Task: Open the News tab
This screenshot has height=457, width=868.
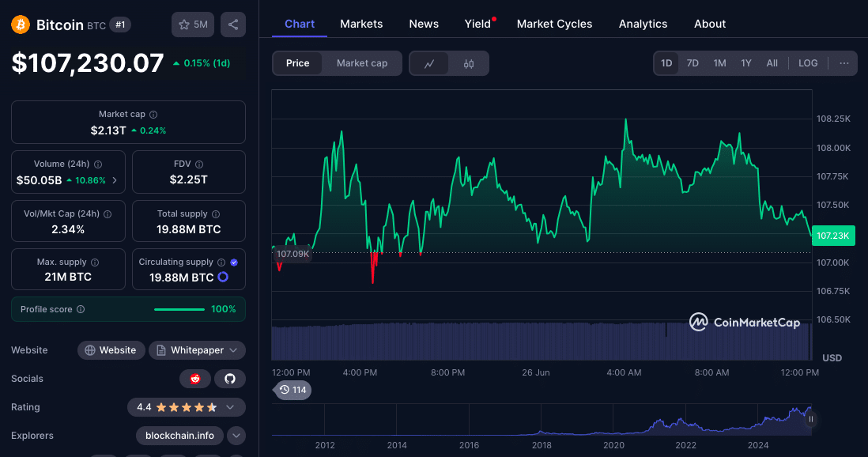Action: click(424, 24)
